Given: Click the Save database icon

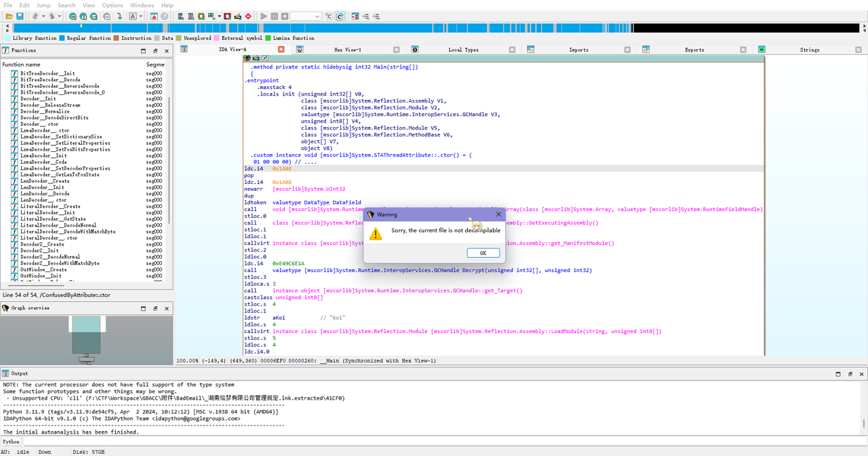Looking at the screenshot, I should tap(20, 16).
